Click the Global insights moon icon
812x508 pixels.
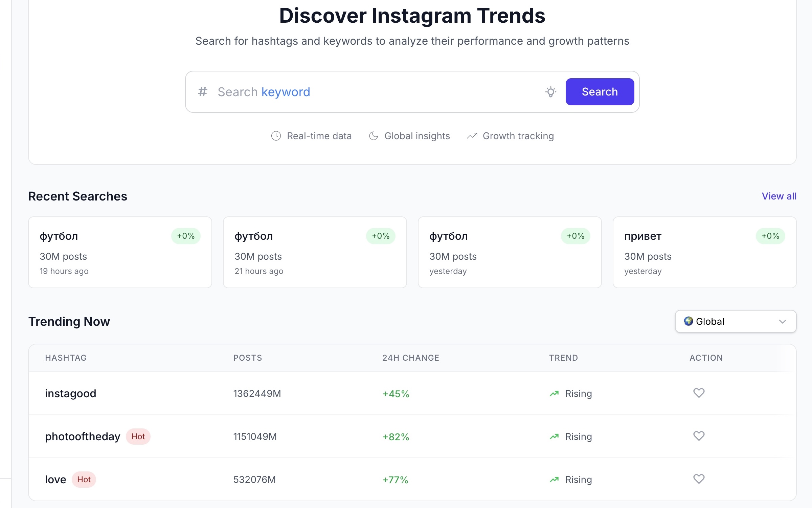[x=374, y=136]
